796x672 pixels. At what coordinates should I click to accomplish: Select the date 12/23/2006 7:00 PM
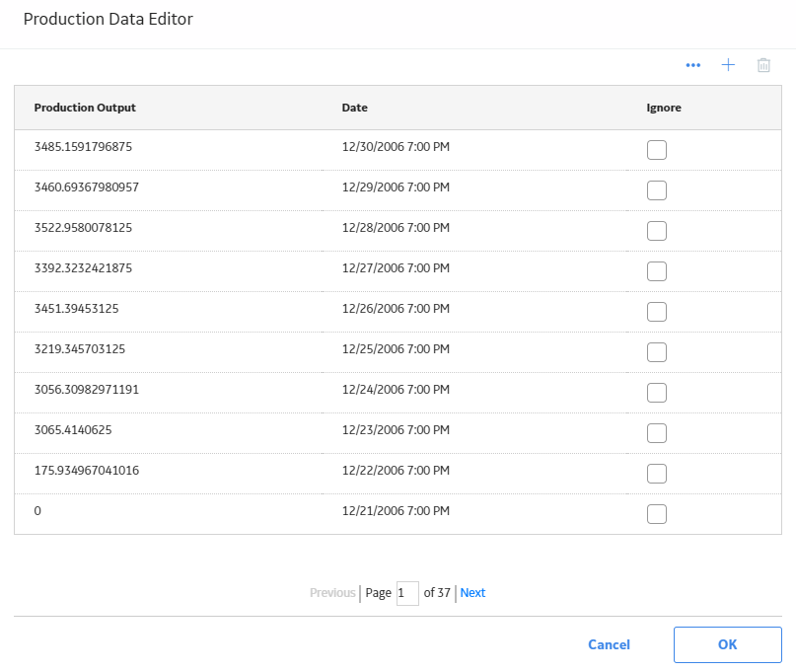click(396, 430)
